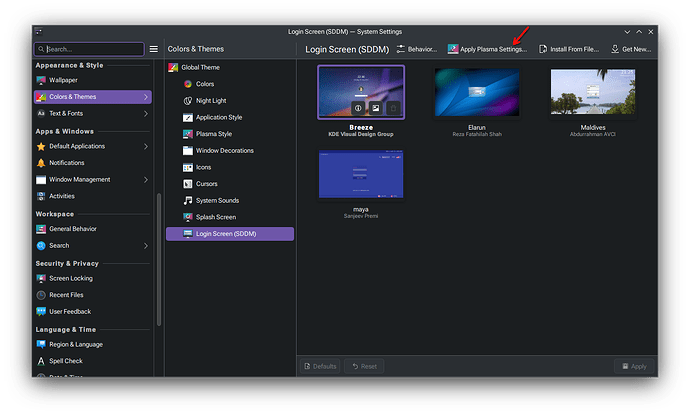Open Breeze theme background image picker
Viewport: 690px width, 415px height.
(x=375, y=108)
